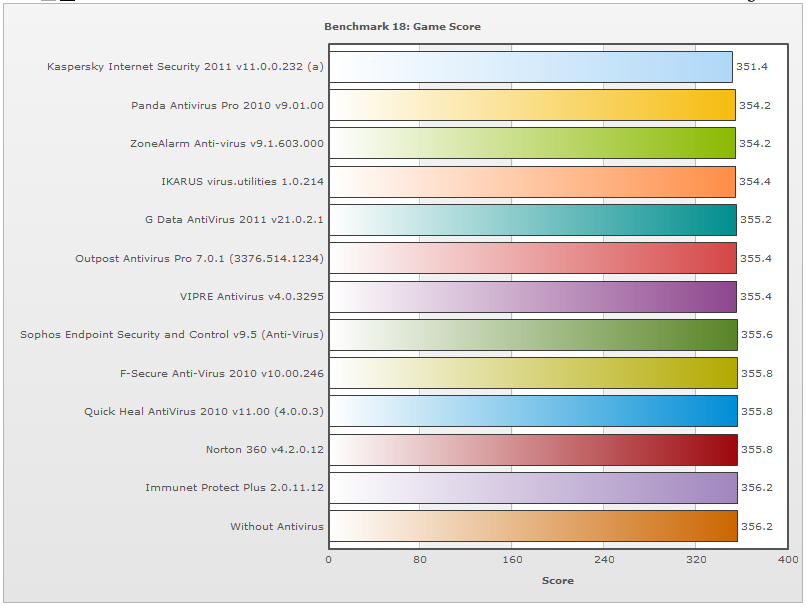Click the Score axis title
Image resolution: width=807 pixels, height=607 pixels.
(x=557, y=581)
